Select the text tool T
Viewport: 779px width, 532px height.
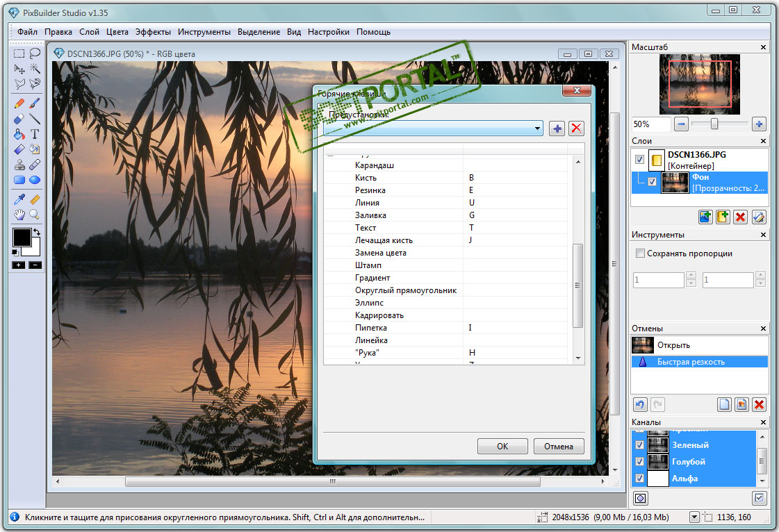click(35, 134)
